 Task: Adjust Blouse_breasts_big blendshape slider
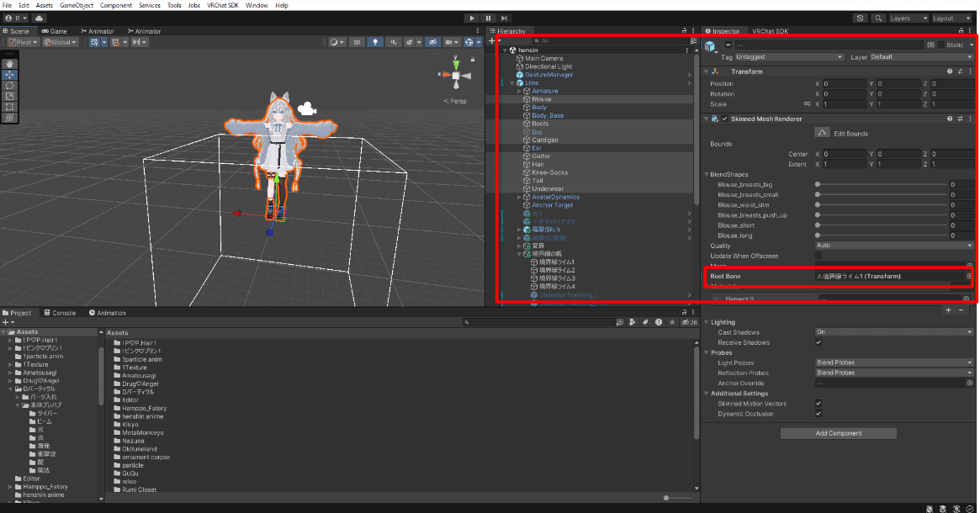pyautogui.click(x=882, y=184)
